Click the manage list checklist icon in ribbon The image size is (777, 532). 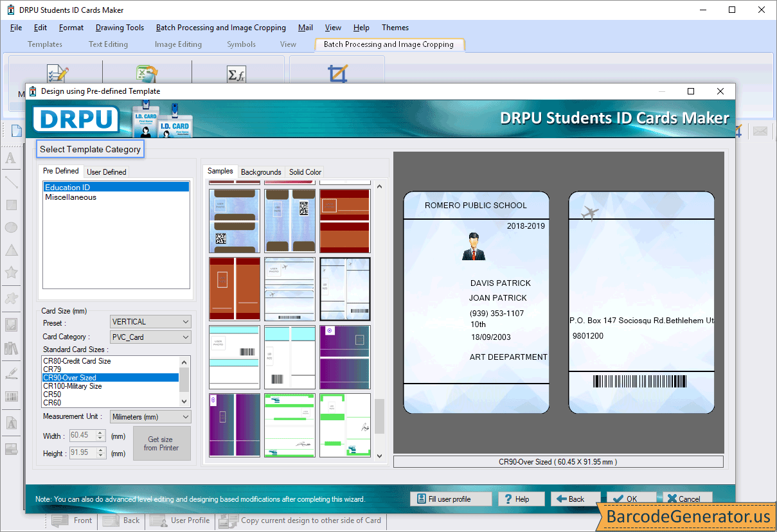point(57,73)
